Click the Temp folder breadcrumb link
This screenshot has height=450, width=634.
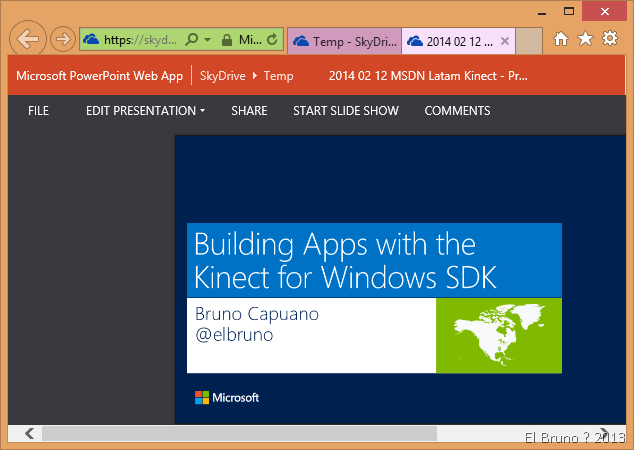coord(279,76)
